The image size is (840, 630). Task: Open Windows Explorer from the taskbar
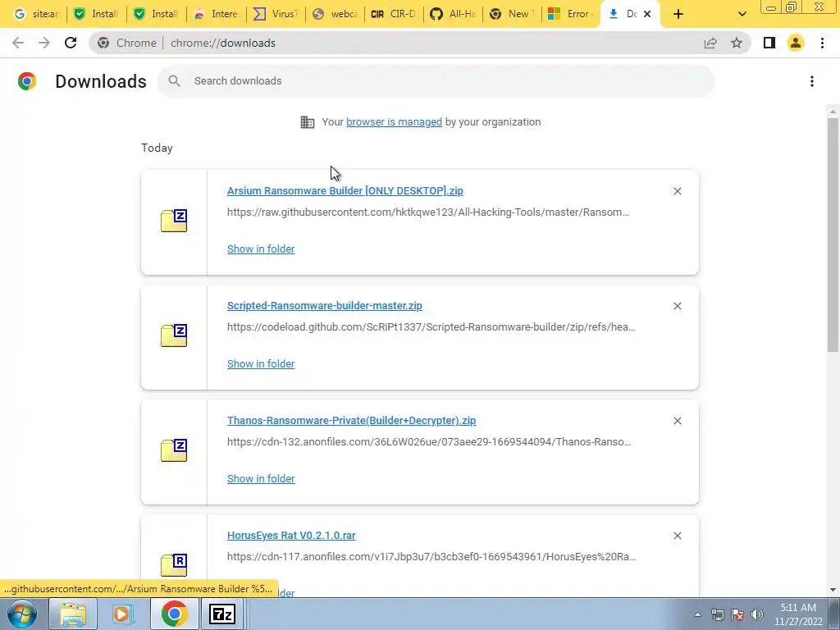[x=73, y=614]
